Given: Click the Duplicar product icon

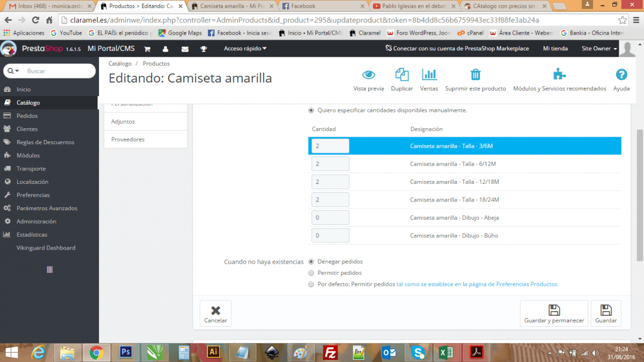Looking at the screenshot, I should [402, 74].
